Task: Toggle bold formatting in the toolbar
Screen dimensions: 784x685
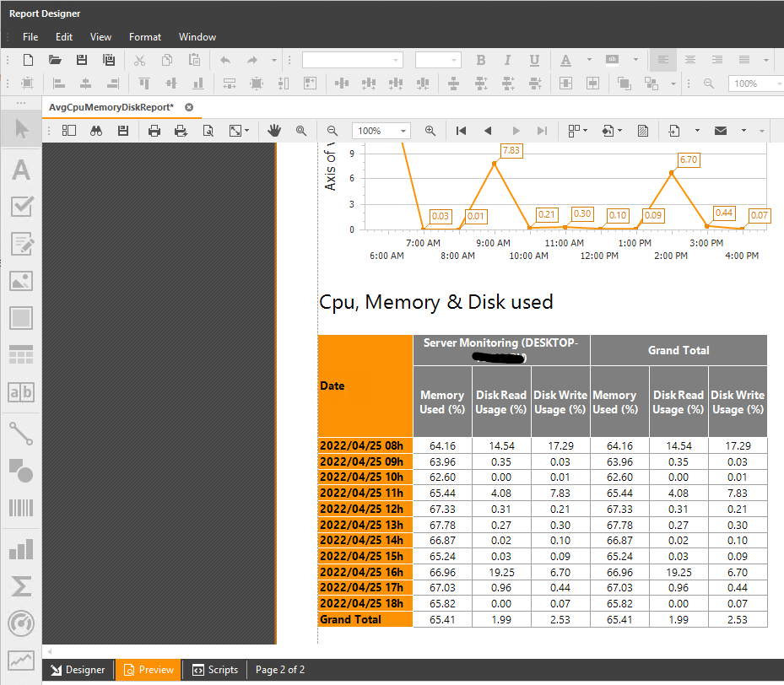Action: [480, 60]
